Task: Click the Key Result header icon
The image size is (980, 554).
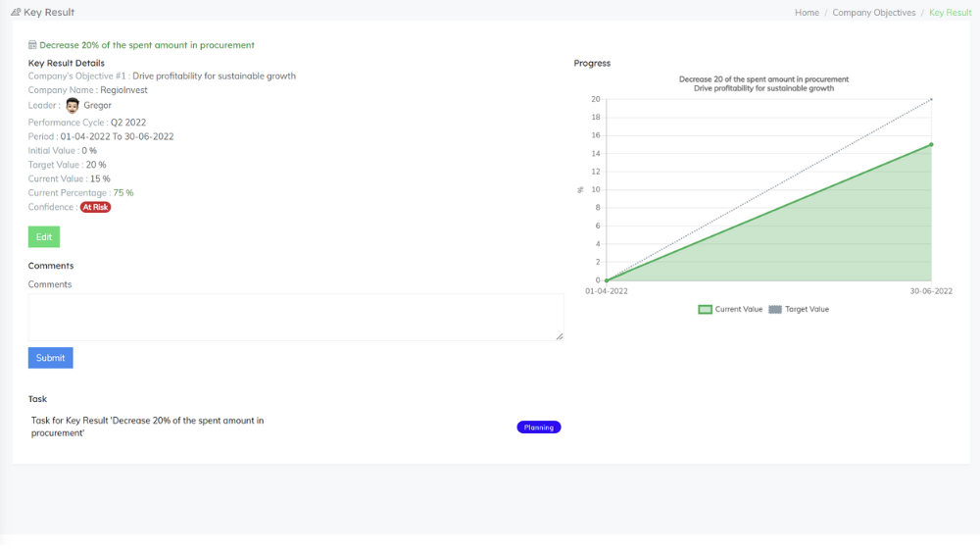Action: (x=16, y=13)
